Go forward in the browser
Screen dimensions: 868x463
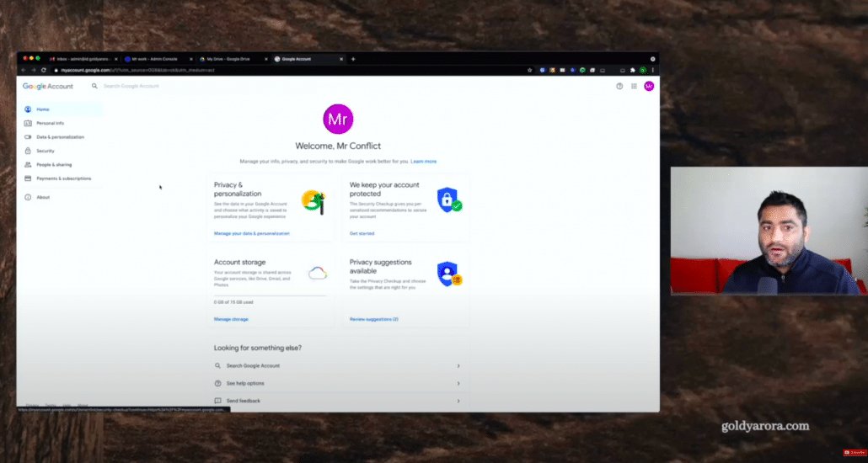tap(34, 70)
